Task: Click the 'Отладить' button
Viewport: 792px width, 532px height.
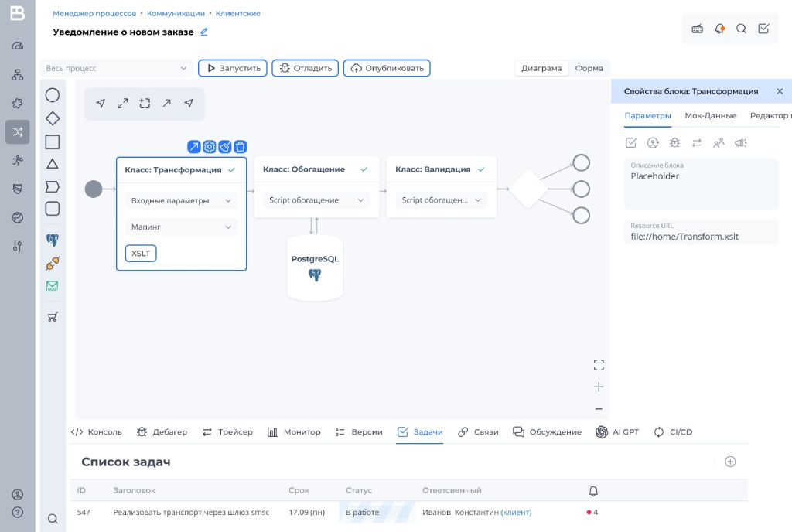Action: tap(305, 68)
